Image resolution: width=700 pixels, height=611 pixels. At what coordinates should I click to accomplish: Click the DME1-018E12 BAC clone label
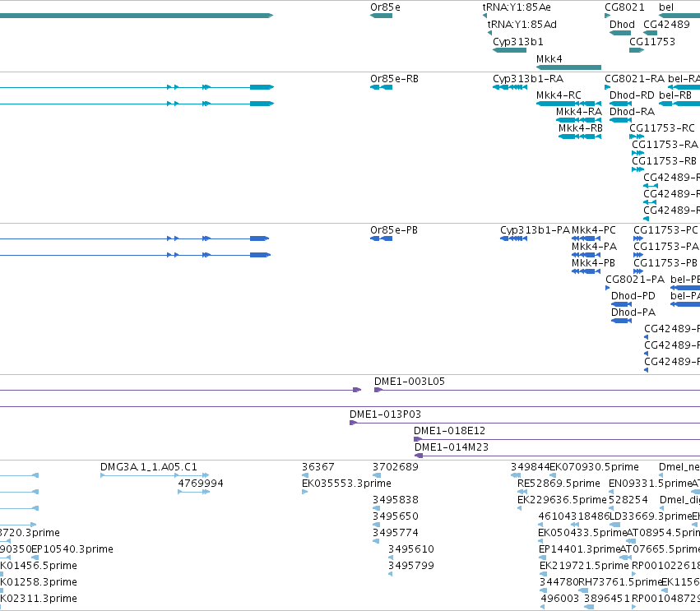[449, 431]
